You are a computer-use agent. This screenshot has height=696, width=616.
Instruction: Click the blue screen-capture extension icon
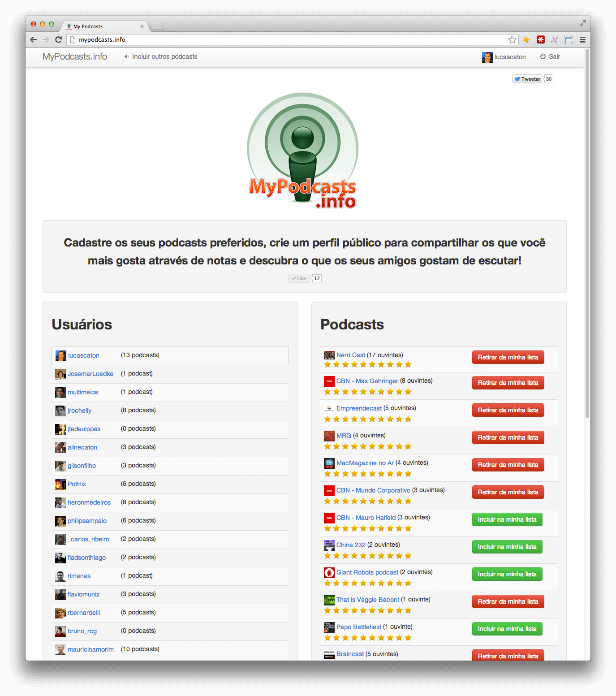(x=569, y=39)
